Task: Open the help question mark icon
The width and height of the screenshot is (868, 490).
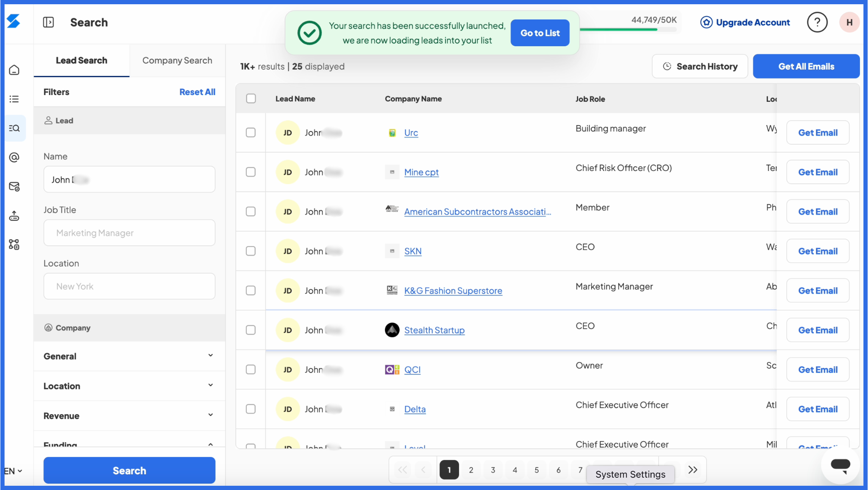Action: (x=817, y=22)
